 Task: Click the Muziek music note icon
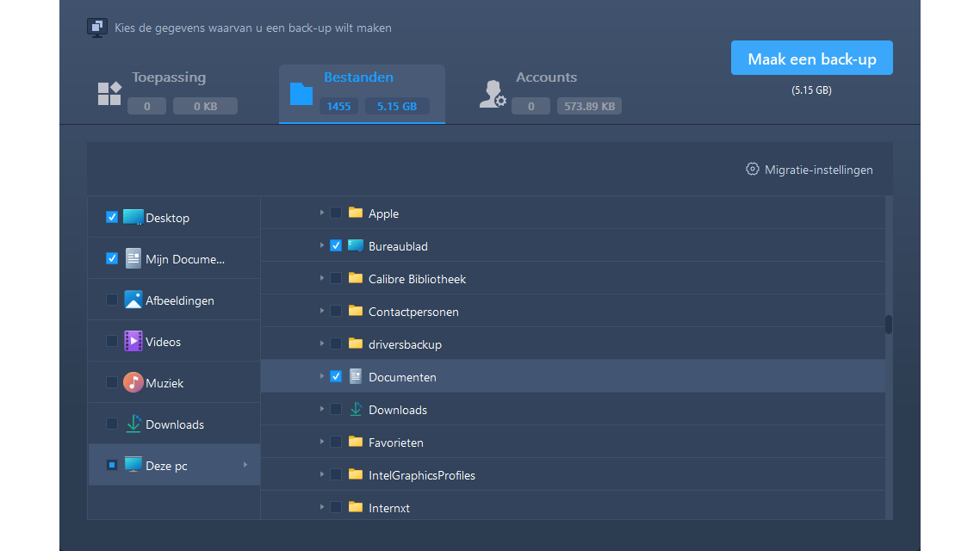(x=133, y=382)
